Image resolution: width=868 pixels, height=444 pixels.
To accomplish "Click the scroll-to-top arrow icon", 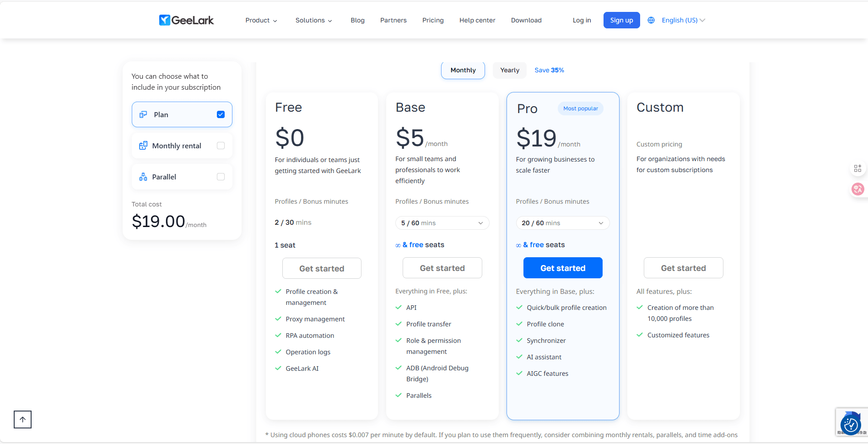I will click(22, 419).
